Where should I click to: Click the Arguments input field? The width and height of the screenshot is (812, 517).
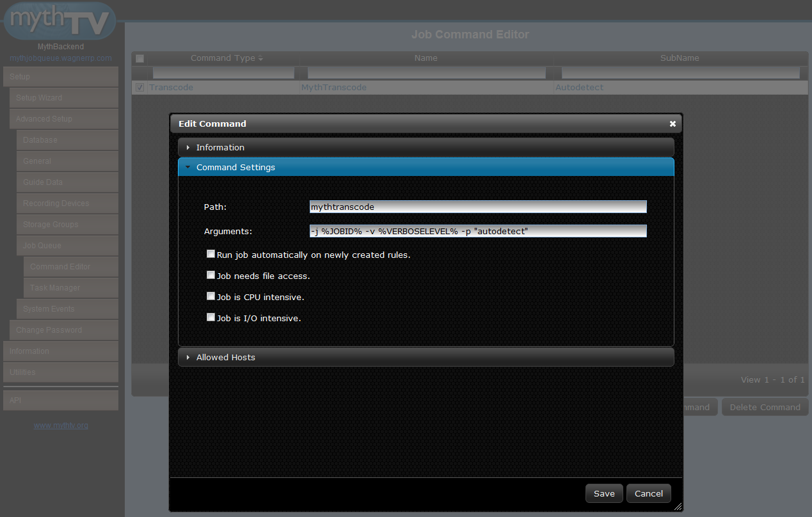point(477,231)
